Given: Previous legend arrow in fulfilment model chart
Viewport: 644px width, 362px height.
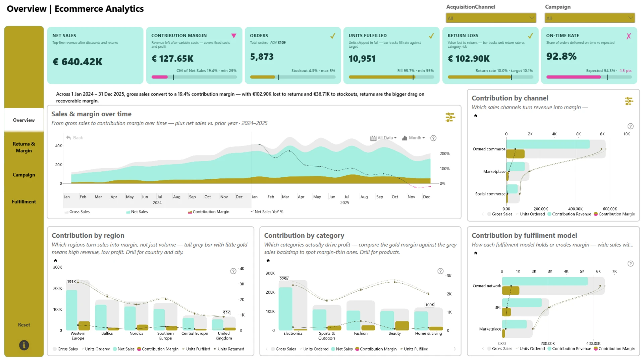Looking at the screenshot, I should pyautogui.click(x=483, y=349).
